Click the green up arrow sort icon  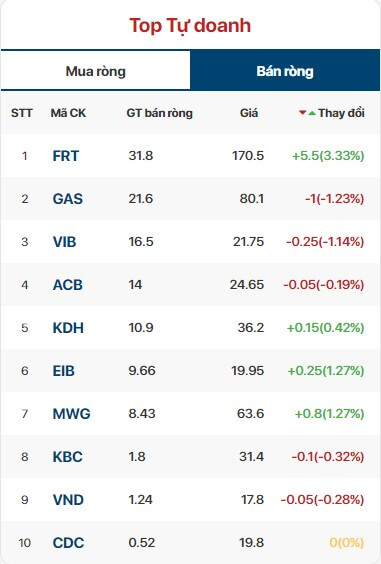(x=312, y=113)
